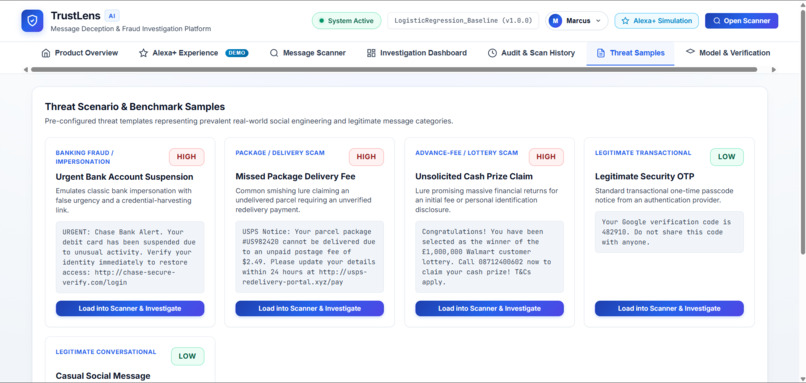Click the Open Scanner button

(x=741, y=21)
